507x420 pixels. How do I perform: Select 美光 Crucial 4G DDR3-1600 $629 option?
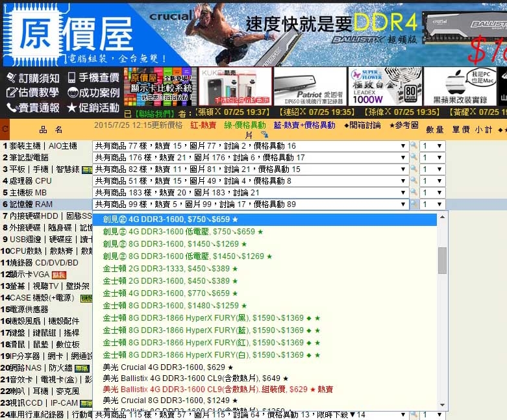(264, 367)
